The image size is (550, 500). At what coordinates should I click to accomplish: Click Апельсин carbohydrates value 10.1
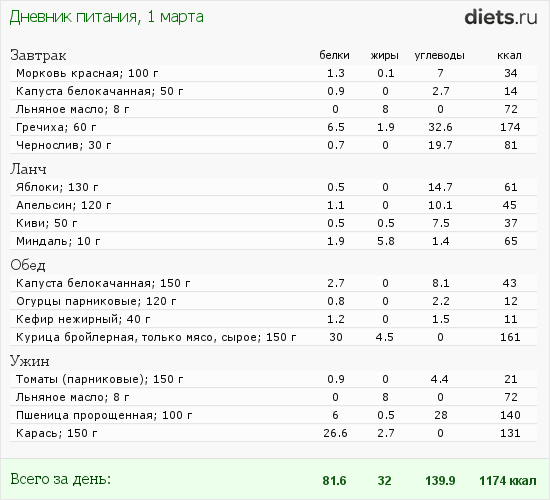click(440, 205)
